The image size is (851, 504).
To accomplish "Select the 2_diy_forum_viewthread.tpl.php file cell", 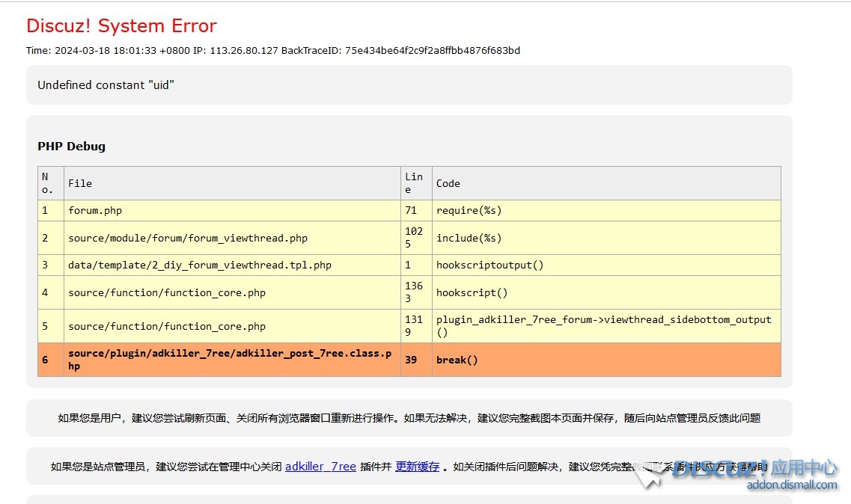I will tap(200, 265).
